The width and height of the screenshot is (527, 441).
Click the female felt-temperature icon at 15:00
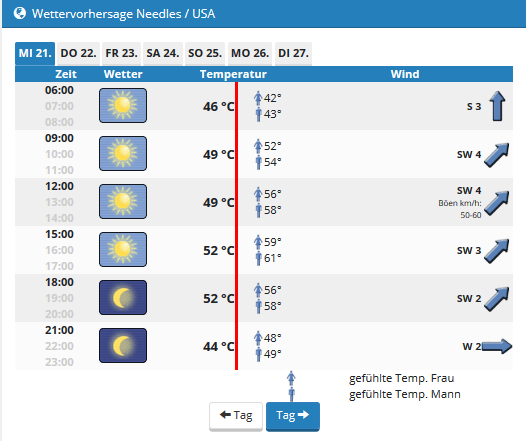258,242
